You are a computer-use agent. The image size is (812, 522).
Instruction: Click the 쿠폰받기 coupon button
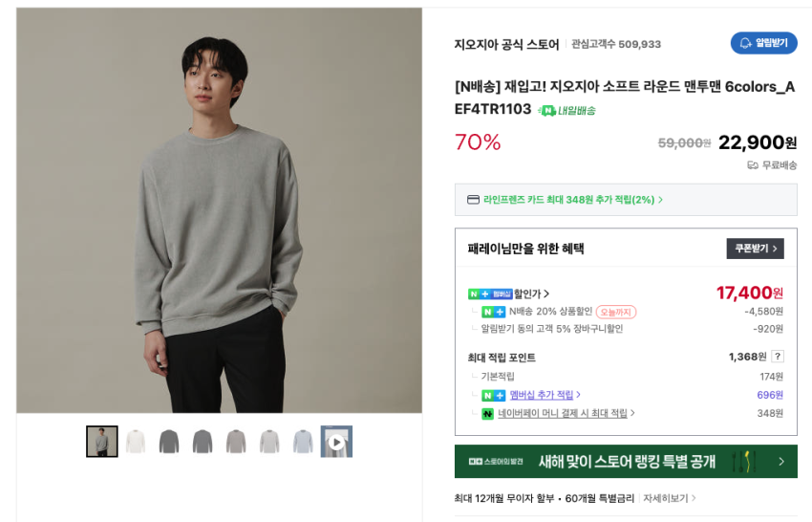click(x=755, y=249)
